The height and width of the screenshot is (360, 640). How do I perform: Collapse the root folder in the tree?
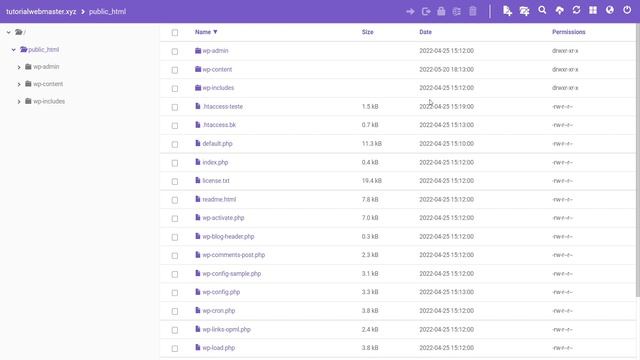[x=9, y=32]
